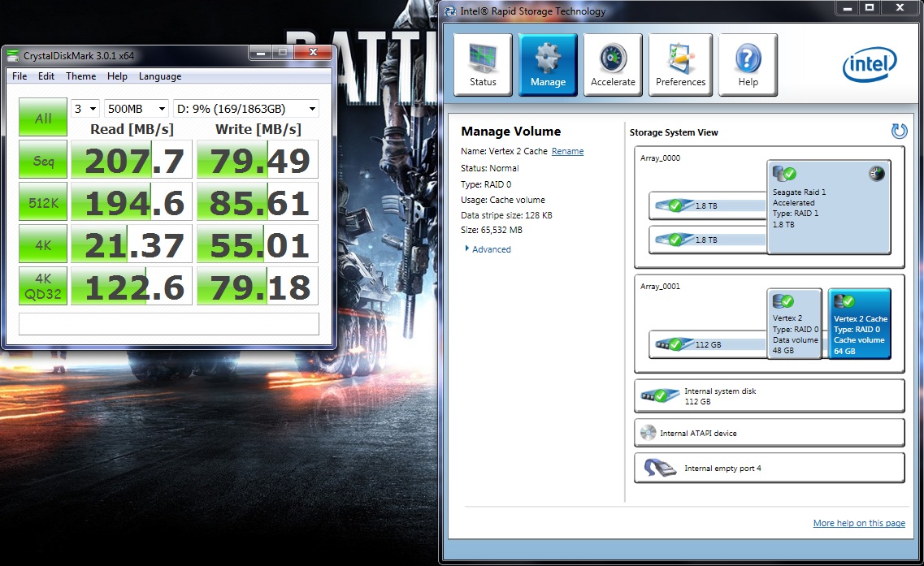The width and height of the screenshot is (924, 566).
Task: Select the first 1.8 TB disk in Array_0000
Action: click(707, 205)
